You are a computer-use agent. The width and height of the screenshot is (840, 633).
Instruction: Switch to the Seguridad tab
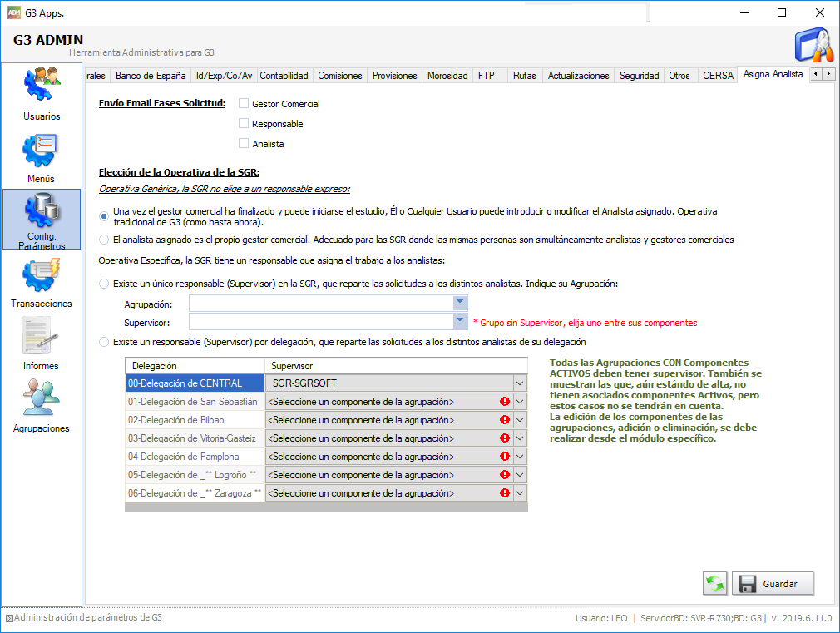click(x=639, y=76)
